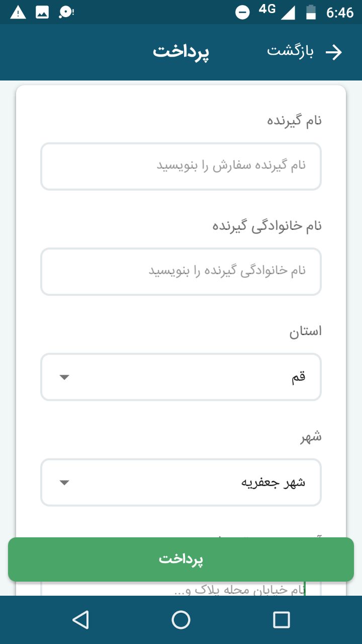Tap the warning triangle status icon
Viewport: 362px width, 644px height.
(18, 13)
